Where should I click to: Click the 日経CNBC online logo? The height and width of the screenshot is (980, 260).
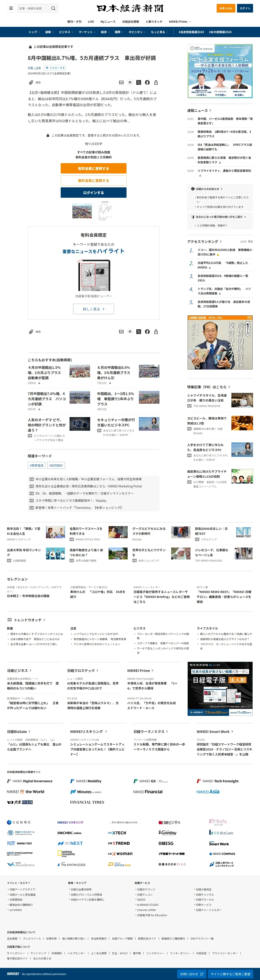coord(69,833)
